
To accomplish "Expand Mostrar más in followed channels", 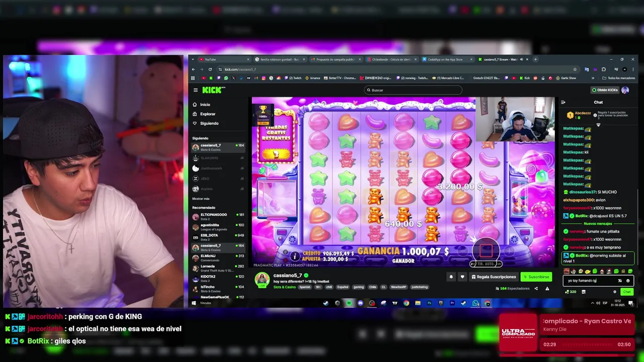I will point(201,199).
